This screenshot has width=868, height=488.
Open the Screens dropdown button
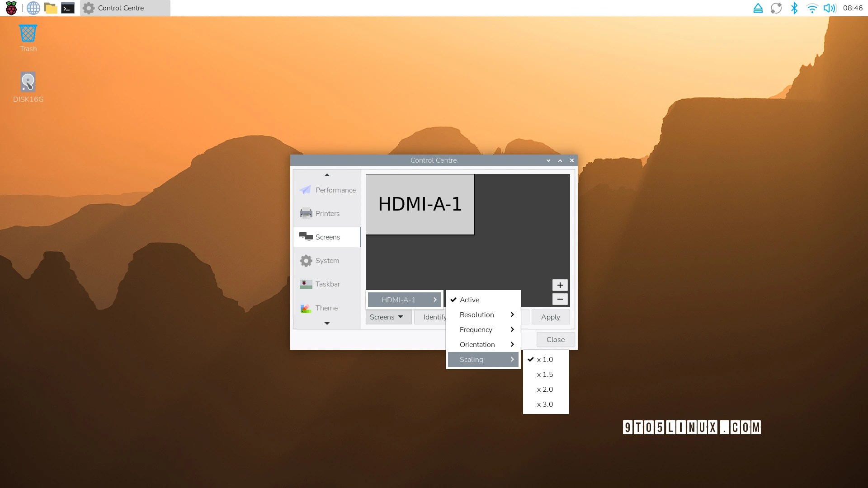tap(387, 317)
